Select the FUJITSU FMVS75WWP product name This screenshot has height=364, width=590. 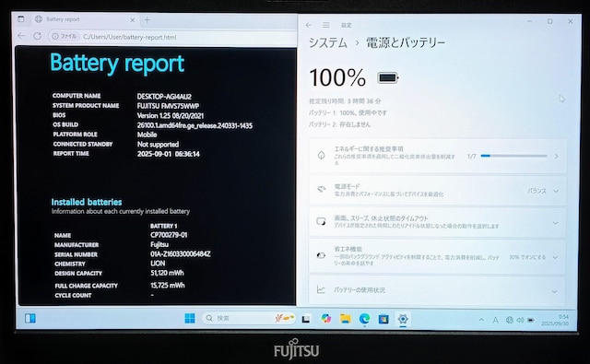[x=168, y=106]
